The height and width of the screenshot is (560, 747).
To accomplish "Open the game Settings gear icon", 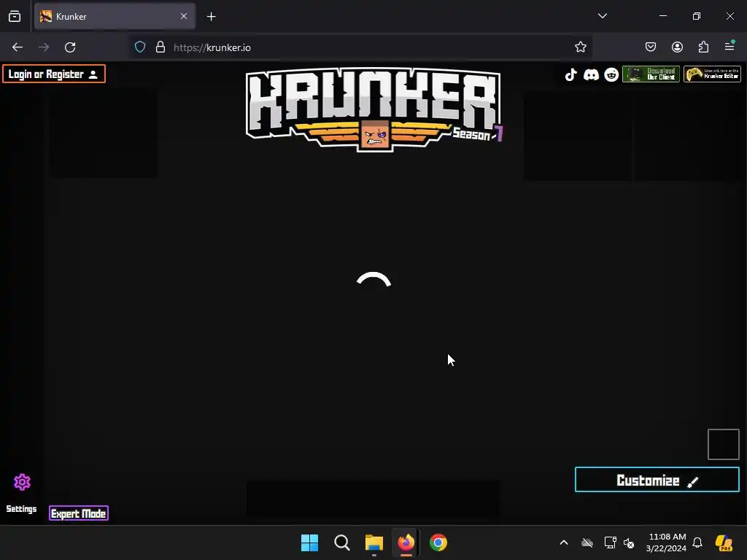I will coord(22,483).
